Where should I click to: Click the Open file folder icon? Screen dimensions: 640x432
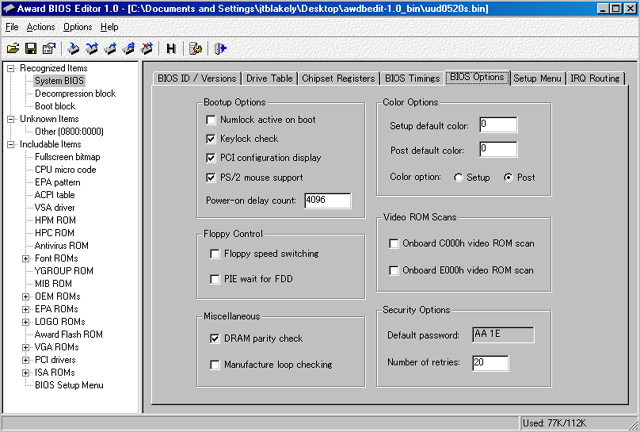click(x=13, y=47)
